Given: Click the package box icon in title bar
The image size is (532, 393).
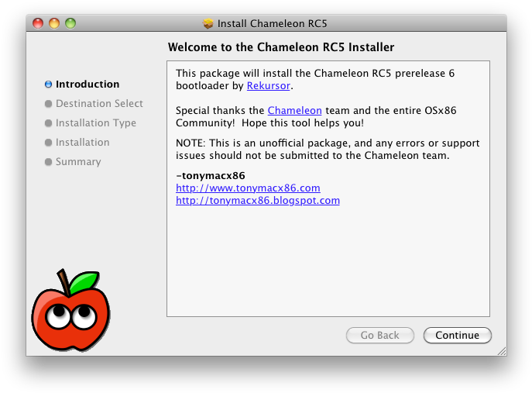Looking at the screenshot, I should point(208,23).
